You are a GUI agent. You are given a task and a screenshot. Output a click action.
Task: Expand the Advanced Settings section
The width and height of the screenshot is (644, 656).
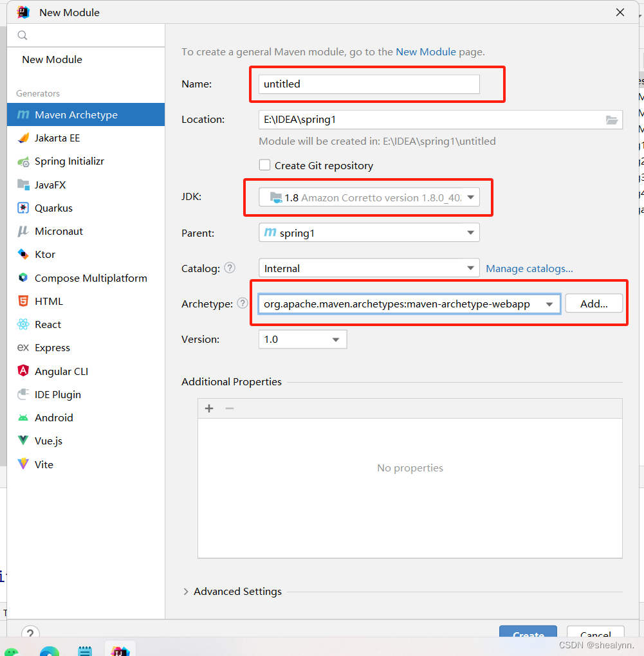tap(237, 591)
